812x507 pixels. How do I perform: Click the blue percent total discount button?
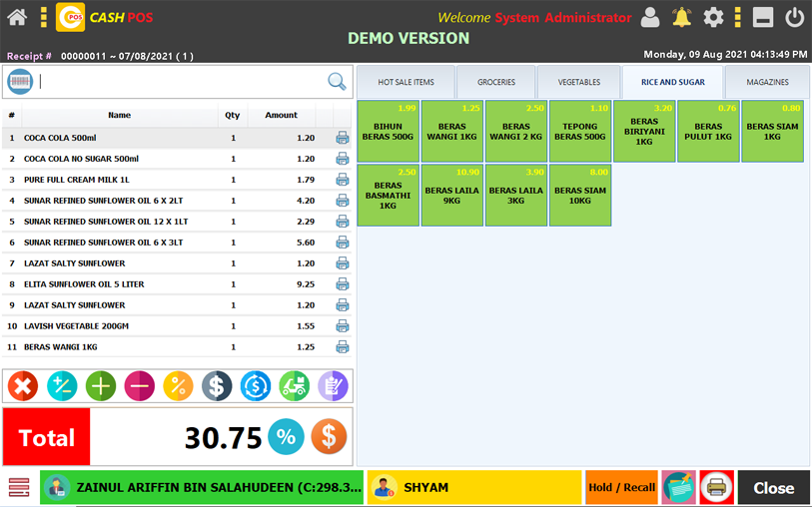tap(286, 437)
